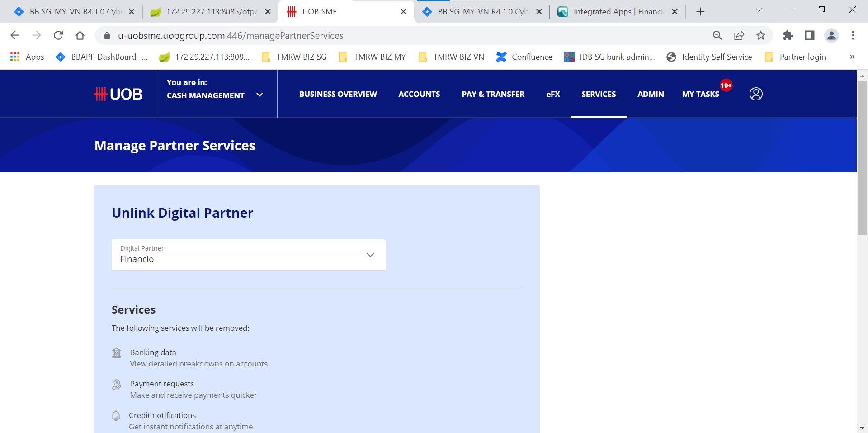This screenshot has width=868, height=433.
Task: Open the Confluence bookmark
Action: coord(524,57)
